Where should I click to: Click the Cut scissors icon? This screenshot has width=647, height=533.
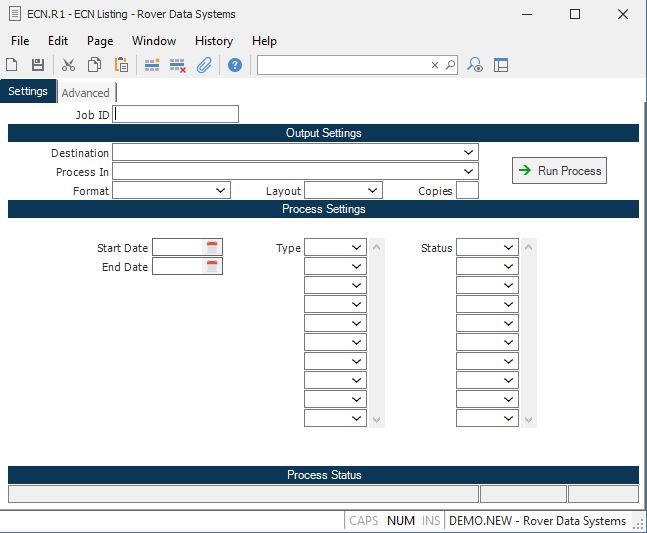click(x=68, y=65)
